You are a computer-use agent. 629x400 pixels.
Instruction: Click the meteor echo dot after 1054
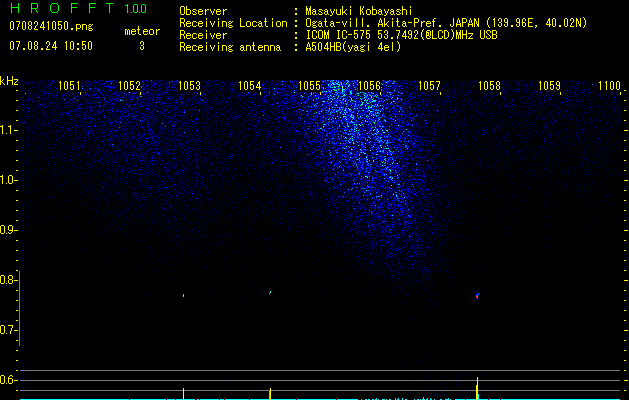coord(270,292)
